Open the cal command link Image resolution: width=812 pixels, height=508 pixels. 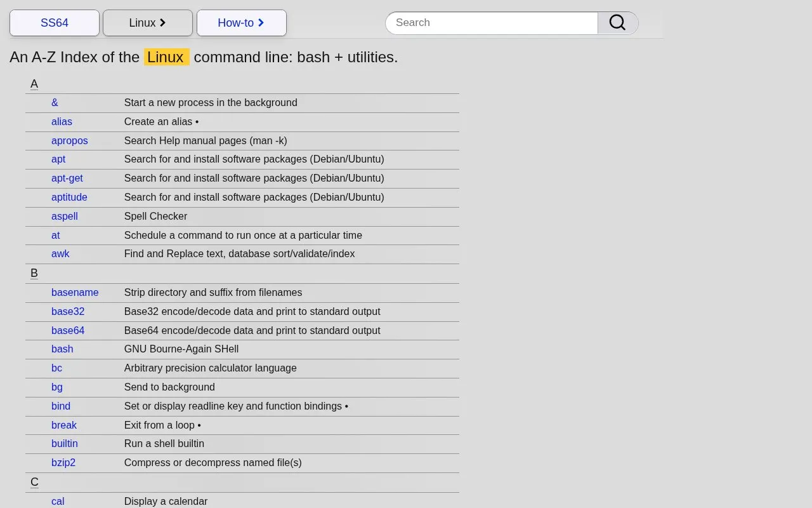58,502
